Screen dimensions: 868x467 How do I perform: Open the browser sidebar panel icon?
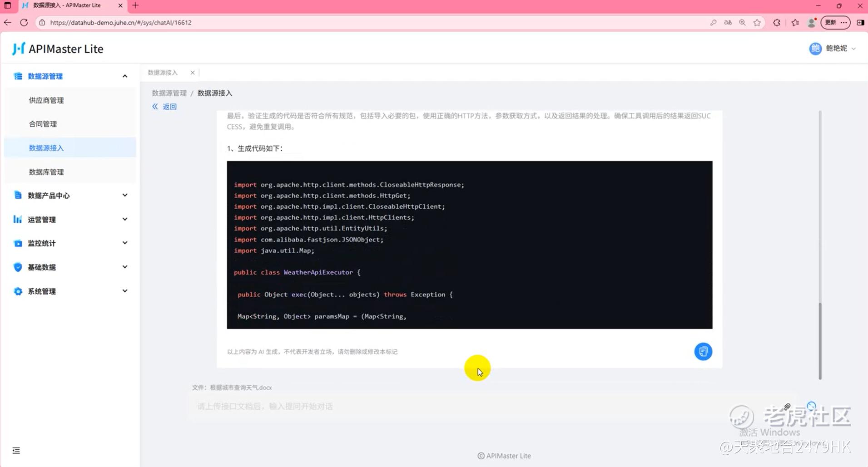pos(860,22)
